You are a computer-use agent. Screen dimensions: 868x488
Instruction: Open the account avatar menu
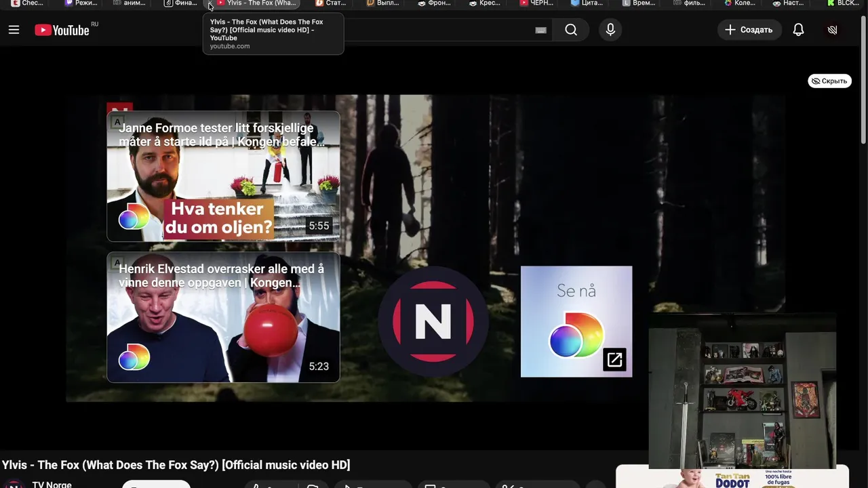833,30
